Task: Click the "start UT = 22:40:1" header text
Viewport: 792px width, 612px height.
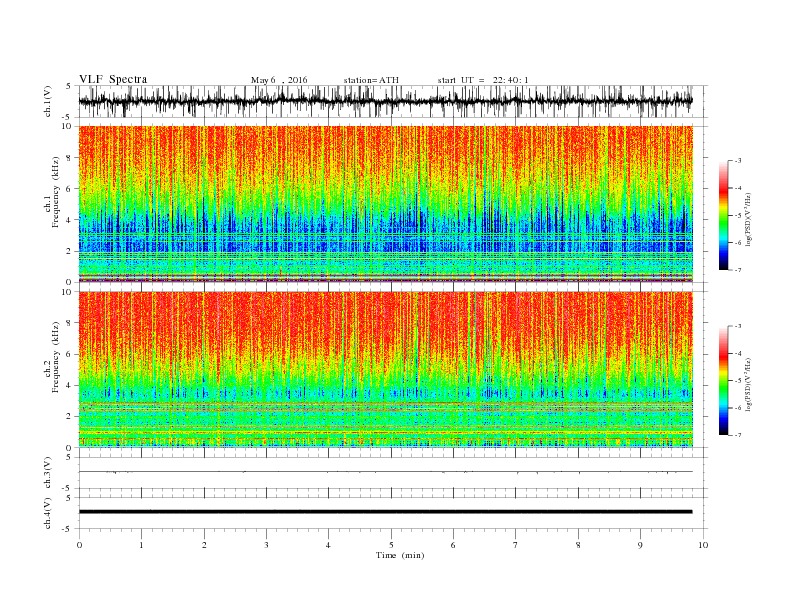Action: point(483,80)
